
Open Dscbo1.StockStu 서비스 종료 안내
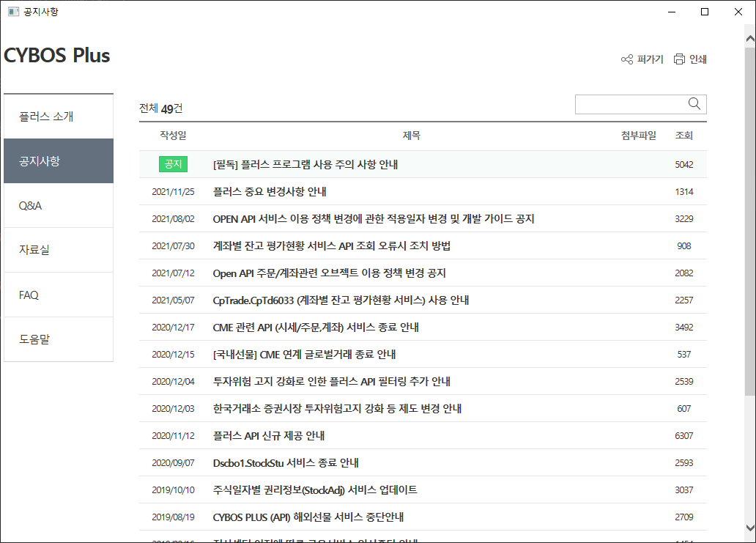tap(286, 463)
